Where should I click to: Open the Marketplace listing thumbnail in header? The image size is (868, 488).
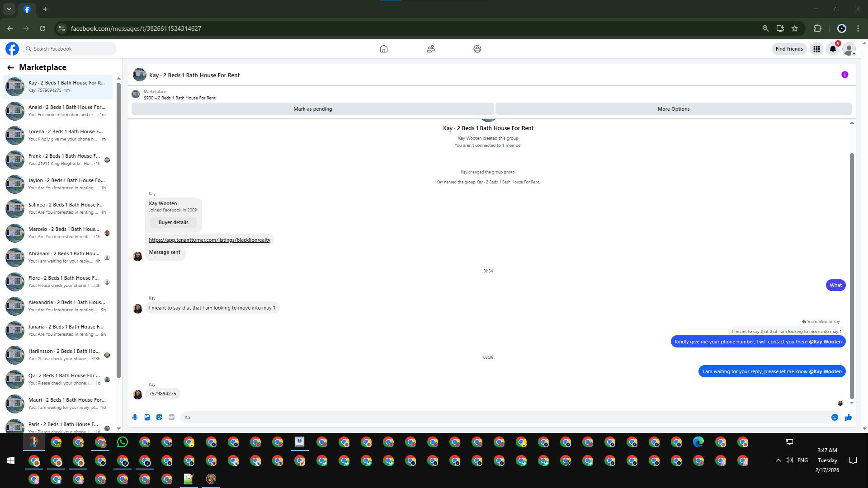click(136, 94)
